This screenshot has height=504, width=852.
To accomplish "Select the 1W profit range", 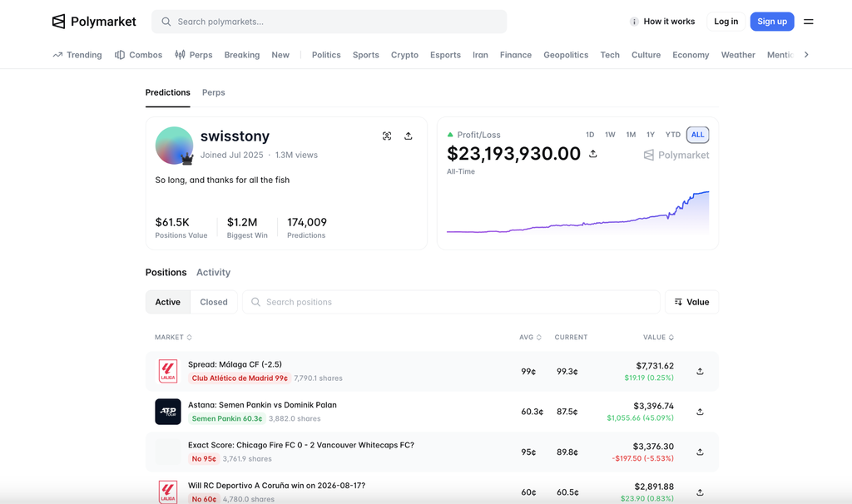I will (610, 135).
